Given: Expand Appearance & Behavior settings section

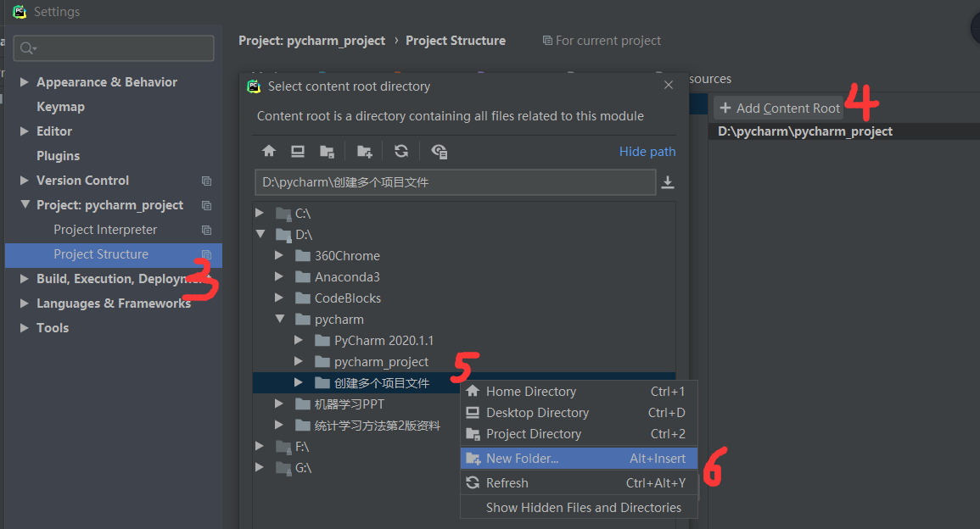Looking at the screenshot, I should click(x=25, y=82).
